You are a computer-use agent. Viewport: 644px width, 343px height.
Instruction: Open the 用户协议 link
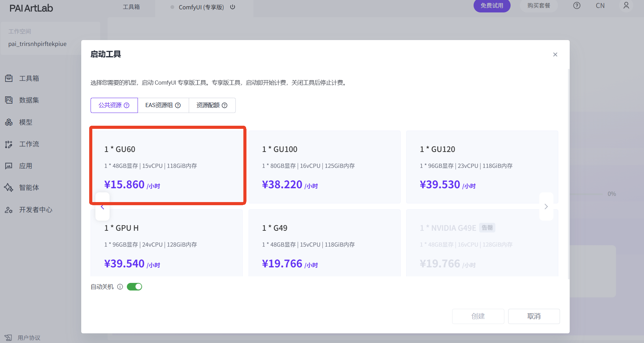pyautogui.click(x=29, y=338)
